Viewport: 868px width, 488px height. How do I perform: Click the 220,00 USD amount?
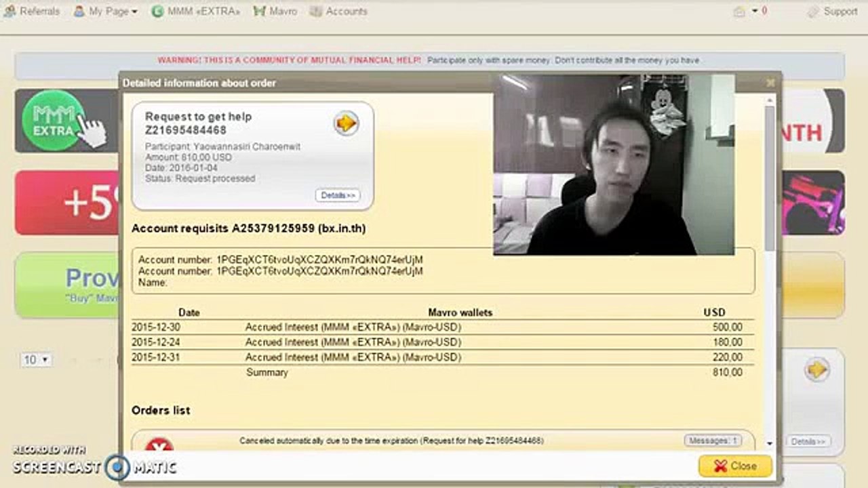(726, 357)
